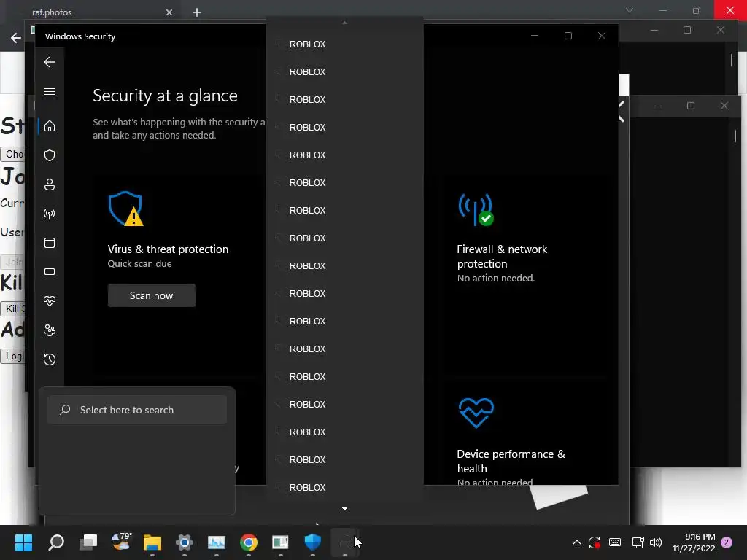The height and width of the screenshot is (560, 747).
Task: Open Account protection sidebar icon
Action: click(50, 184)
